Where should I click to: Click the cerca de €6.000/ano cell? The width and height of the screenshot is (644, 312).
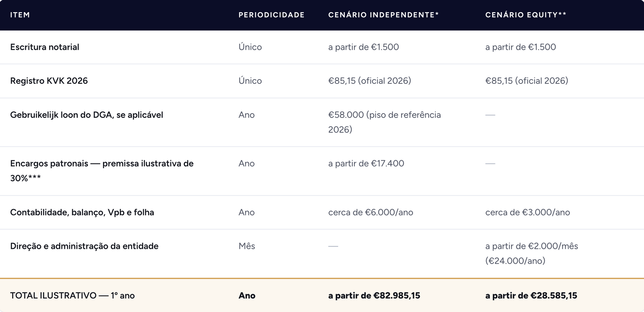coord(371,213)
